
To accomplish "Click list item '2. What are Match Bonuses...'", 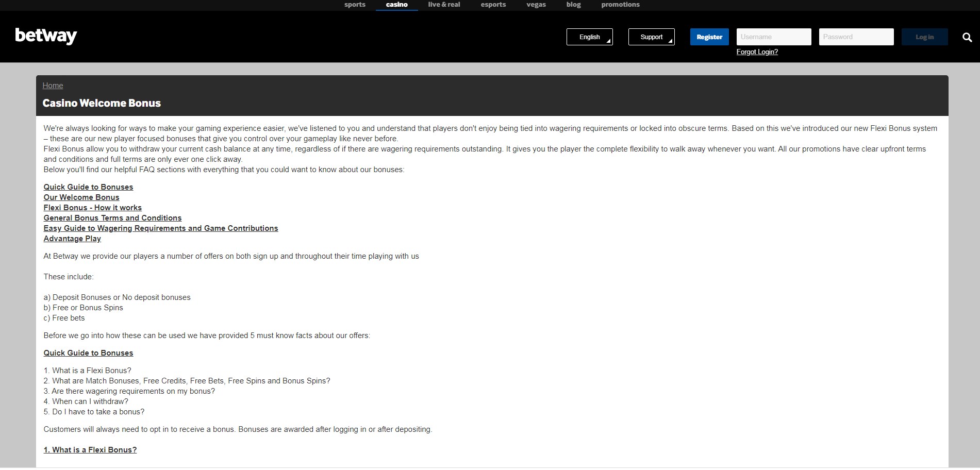I will 187,381.
